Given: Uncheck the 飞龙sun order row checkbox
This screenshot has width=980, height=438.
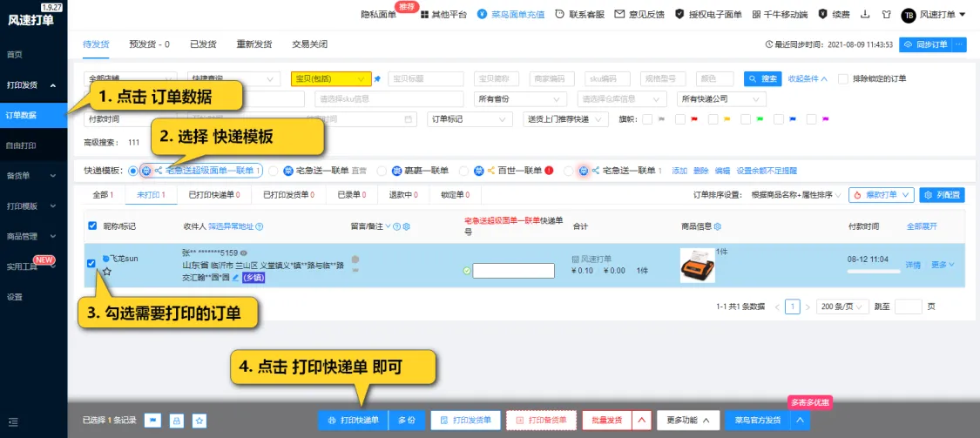Looking at the screenshot, I should click(x=91, y=263).
